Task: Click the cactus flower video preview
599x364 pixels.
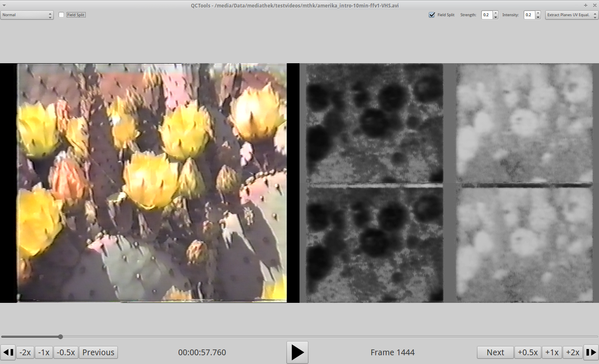Action: [x=151, y=183]
